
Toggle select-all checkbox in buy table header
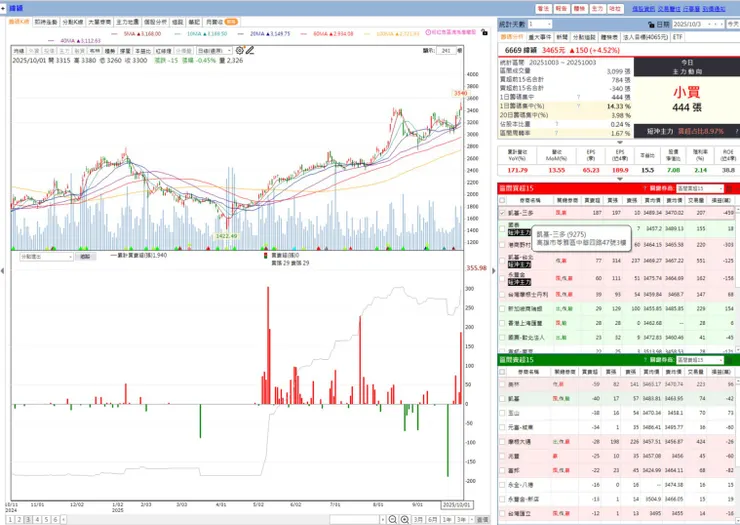(x=502, y=201)
